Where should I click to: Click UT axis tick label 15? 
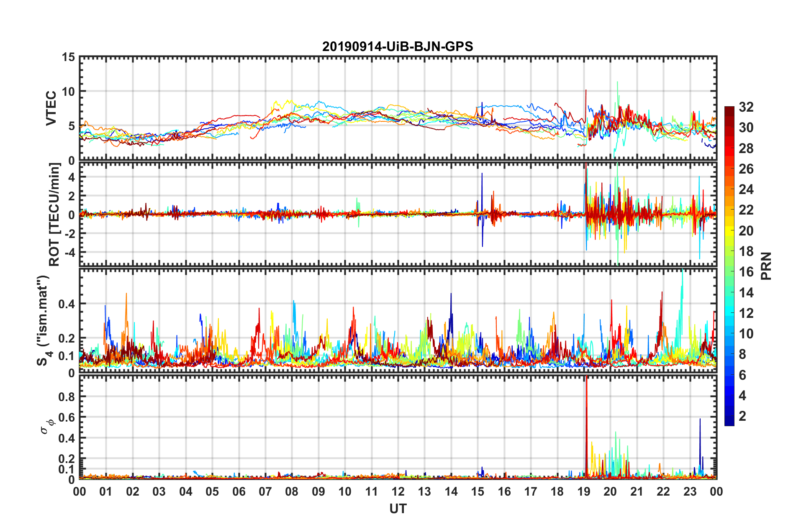click(478, 491)
